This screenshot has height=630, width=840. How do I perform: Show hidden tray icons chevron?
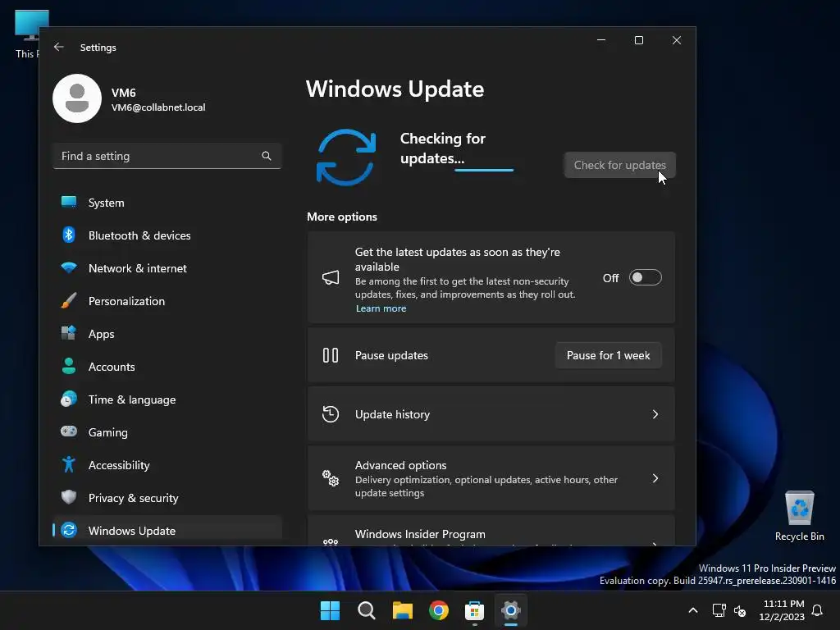(x=692, y=610)
